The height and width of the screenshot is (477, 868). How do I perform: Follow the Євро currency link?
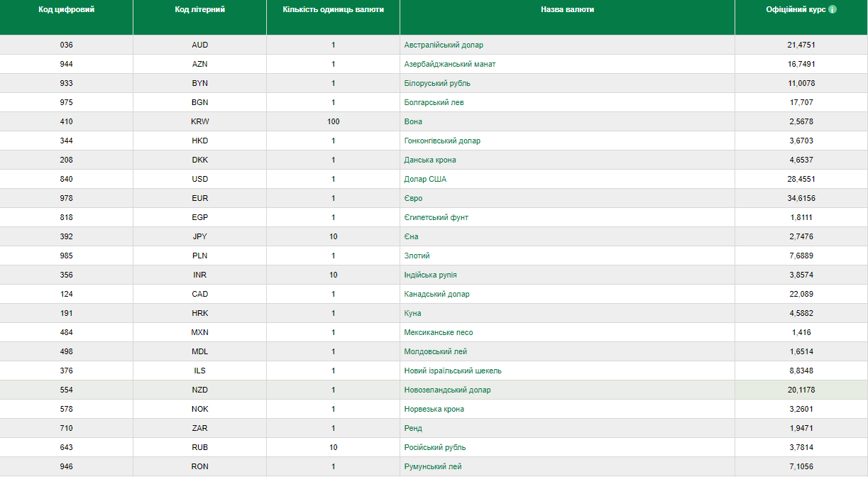click(413, 198)
